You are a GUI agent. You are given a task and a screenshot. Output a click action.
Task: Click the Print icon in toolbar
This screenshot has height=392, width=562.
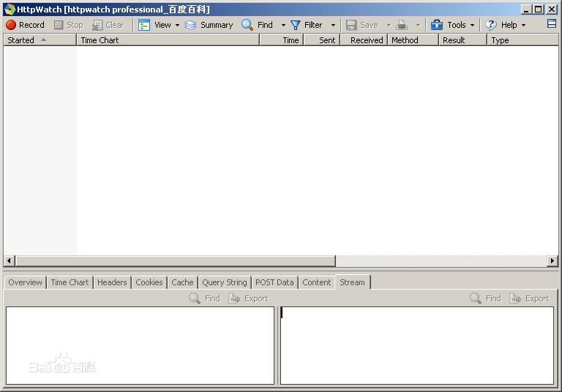[x=402, y=25]
